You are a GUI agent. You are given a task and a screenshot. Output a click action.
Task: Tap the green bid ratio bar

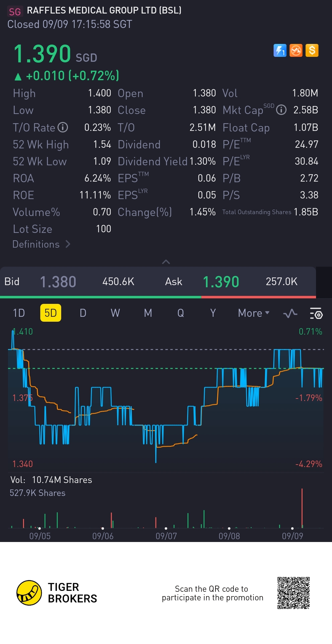pos(101,297)
